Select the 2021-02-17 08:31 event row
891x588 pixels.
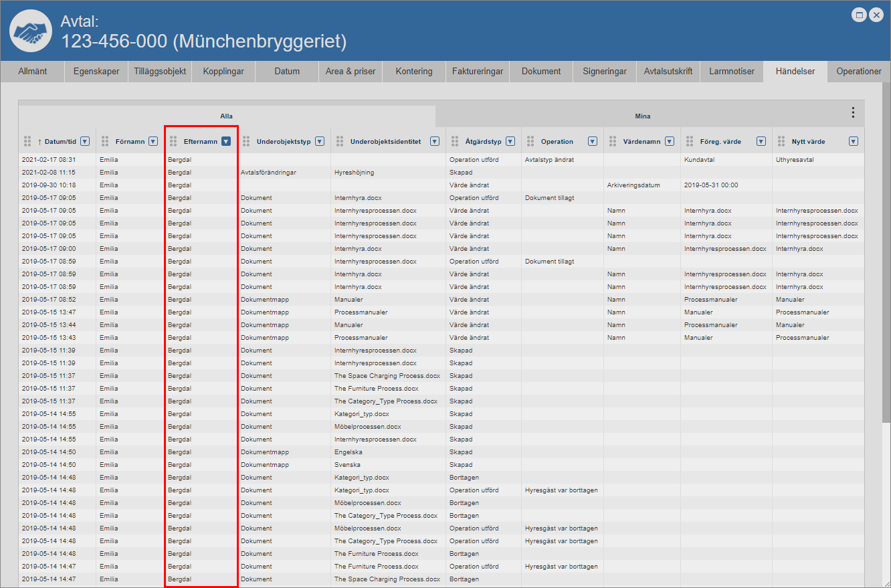coord(268,160)
